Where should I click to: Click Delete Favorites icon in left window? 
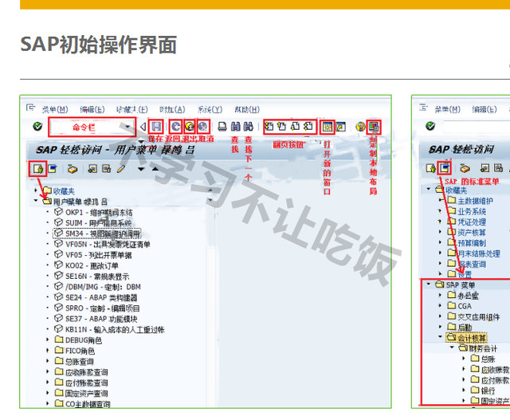(106, 169)
